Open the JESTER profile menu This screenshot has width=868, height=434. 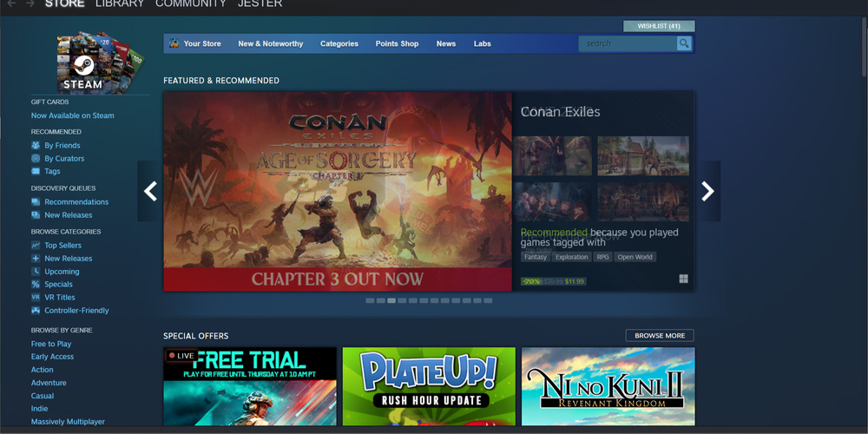[260, 3]
